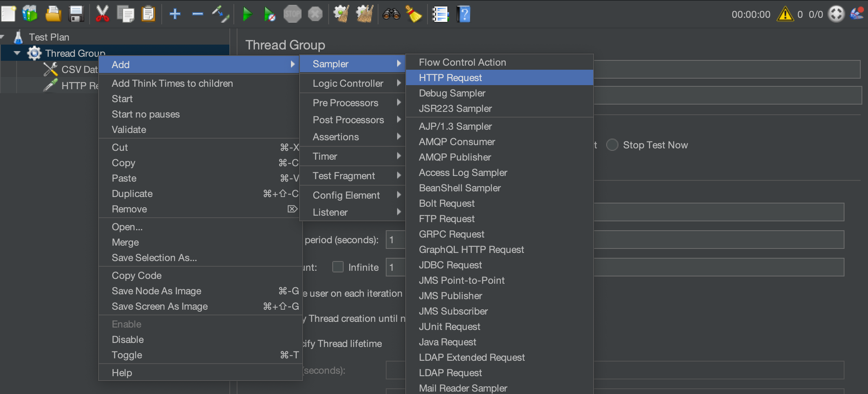
Task: Click the CSV Data tree node icon
Action: pyautogui.click(x=51, y=69)
